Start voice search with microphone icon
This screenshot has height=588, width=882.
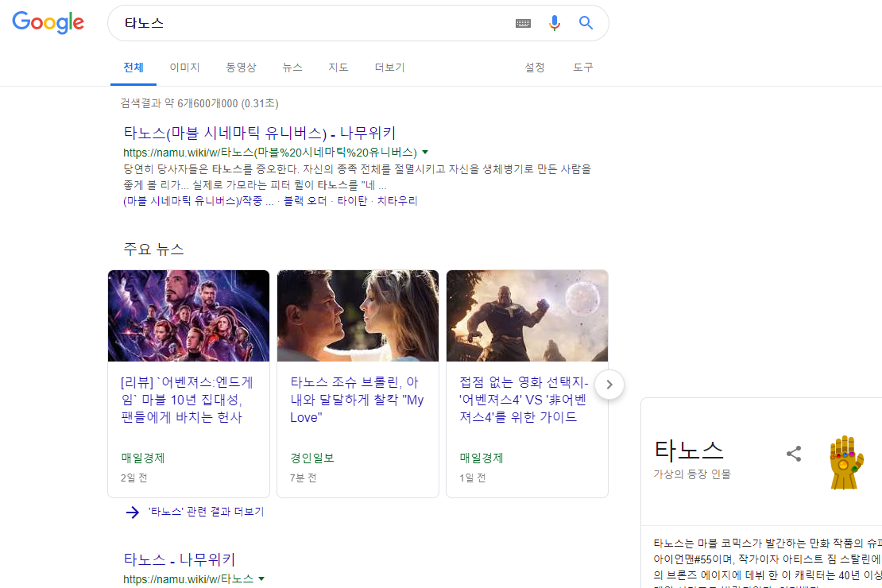[555, 23]
